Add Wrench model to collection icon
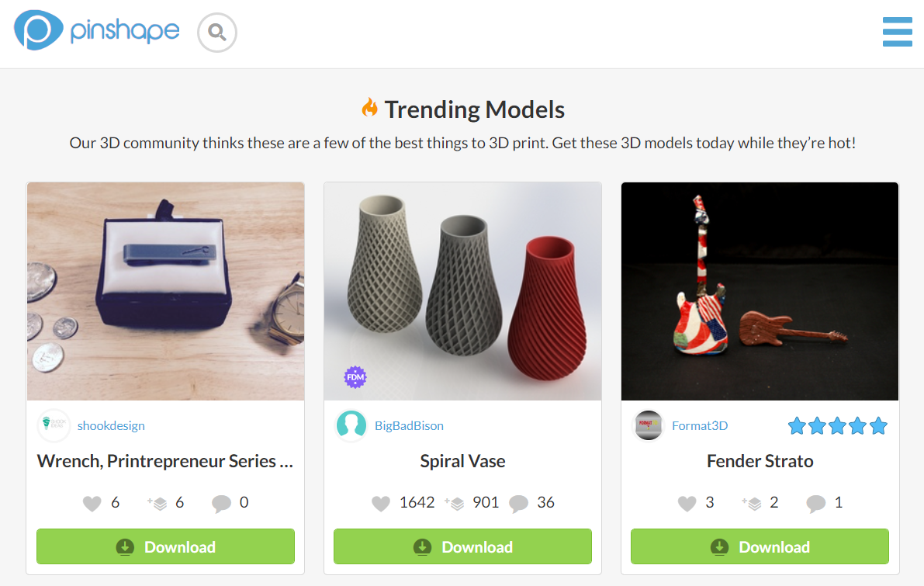The image size is (924, 586). pyautogui.click(x=158, y=504)
